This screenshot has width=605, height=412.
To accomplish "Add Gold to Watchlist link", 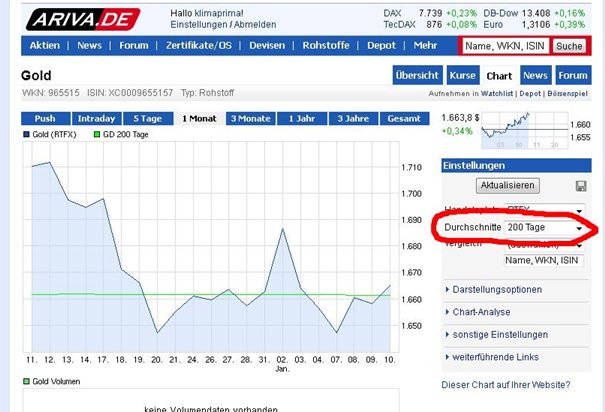I will click(x=497, y=93).
